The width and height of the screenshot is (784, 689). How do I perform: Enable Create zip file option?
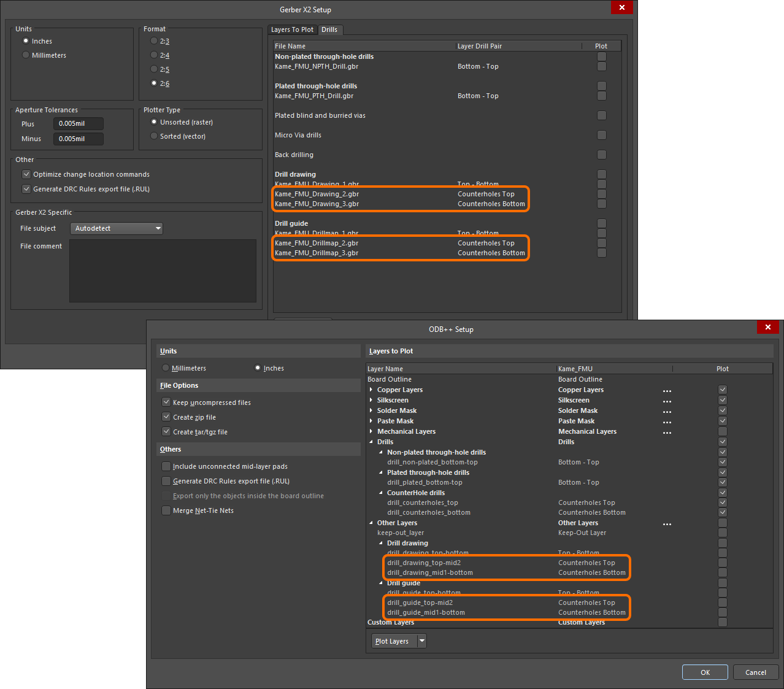pyautogui.click(x=166, y=417)
